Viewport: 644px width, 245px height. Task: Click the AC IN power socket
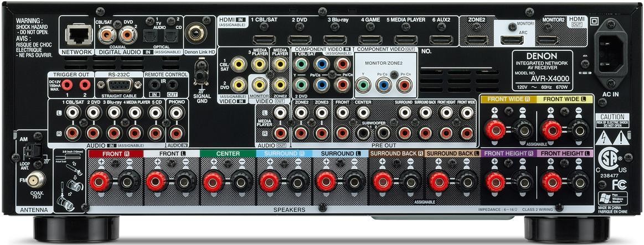[611, 53]
